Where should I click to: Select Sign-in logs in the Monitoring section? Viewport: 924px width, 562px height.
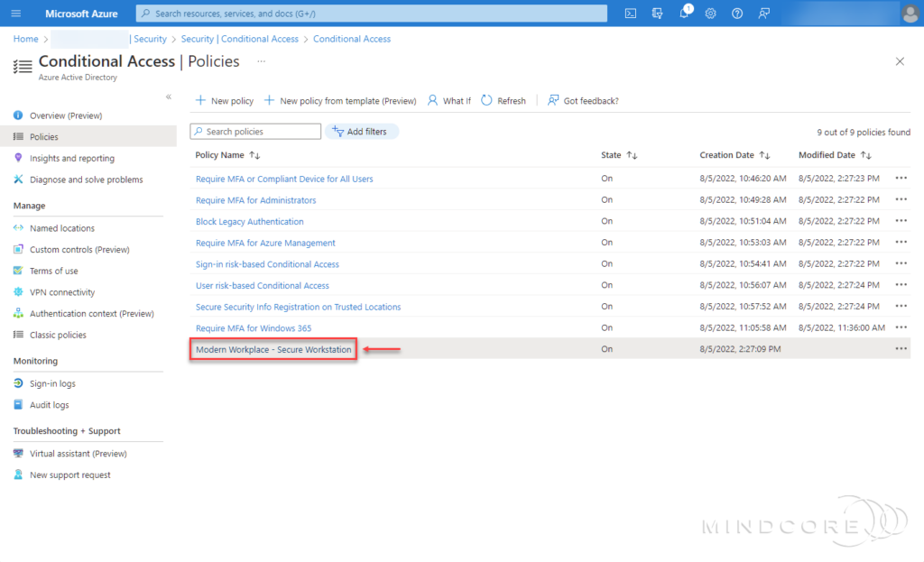tap(52, 382)
